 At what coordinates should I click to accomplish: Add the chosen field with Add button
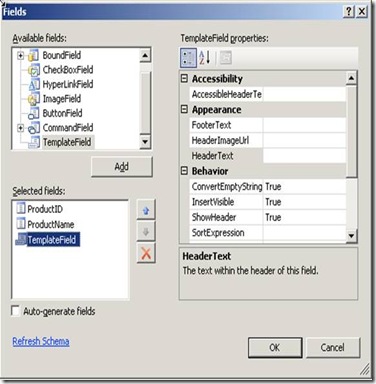tap(122, 167)
